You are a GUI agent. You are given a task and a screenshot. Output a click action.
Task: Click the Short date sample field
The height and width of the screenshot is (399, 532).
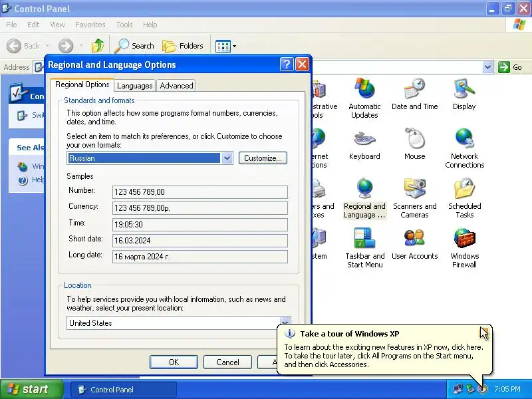pyautogui.click(x=200, y=241)
